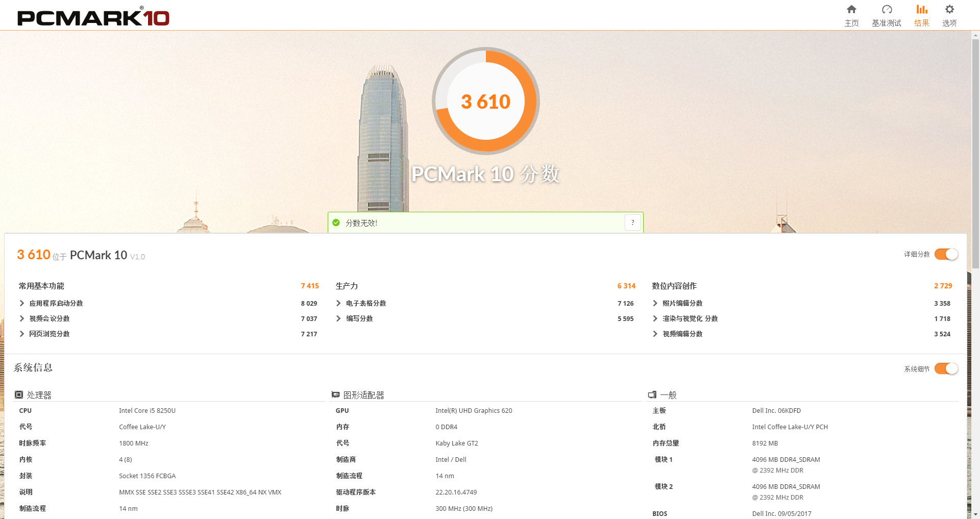Click the PCMARK 10 logo
This screenshot has width=980, height=519.
[92, 16]
